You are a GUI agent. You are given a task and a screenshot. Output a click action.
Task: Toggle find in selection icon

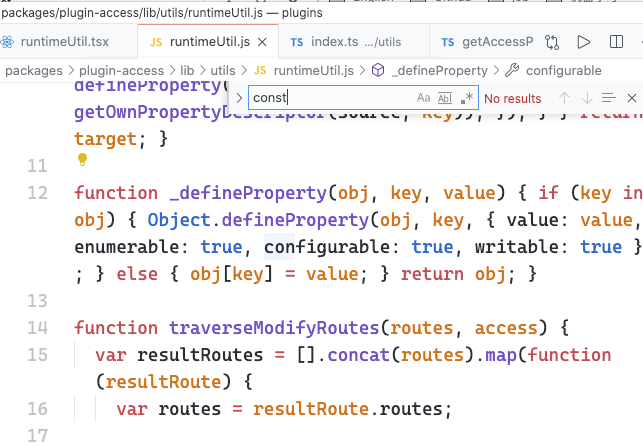(x=609, y=98)
